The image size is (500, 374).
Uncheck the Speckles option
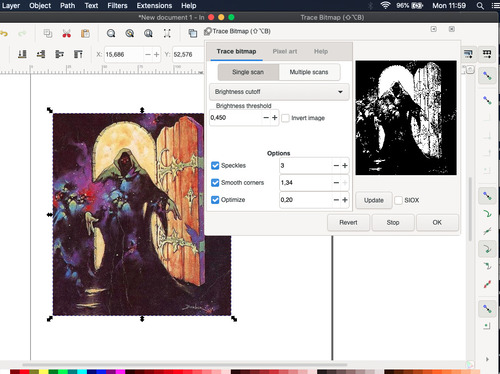pyautogui.click(x=215, y=165)
